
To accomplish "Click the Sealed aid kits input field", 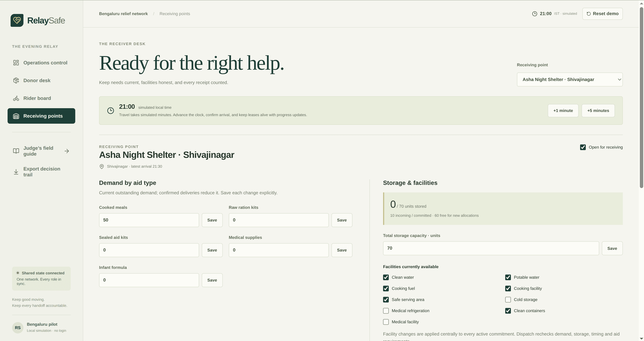I will (149, 250).
